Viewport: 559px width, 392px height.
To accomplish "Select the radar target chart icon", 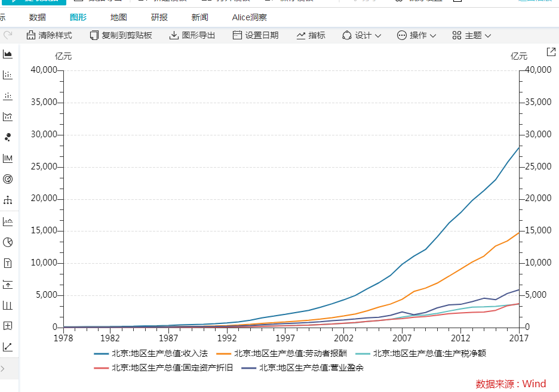I will pyautogui.click(x=8, y=179).
